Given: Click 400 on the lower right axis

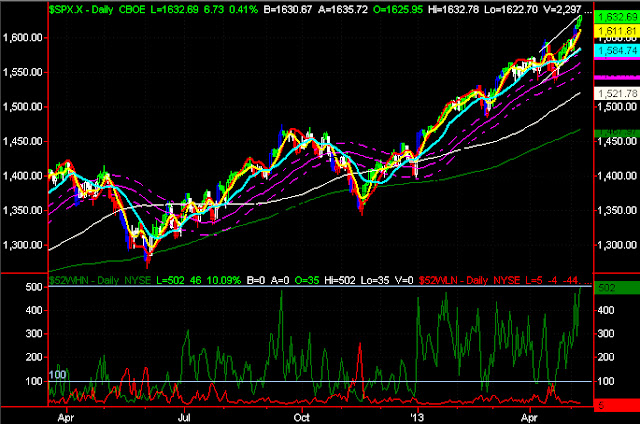Looking at the screenshot, I should [x=606, y=311].
